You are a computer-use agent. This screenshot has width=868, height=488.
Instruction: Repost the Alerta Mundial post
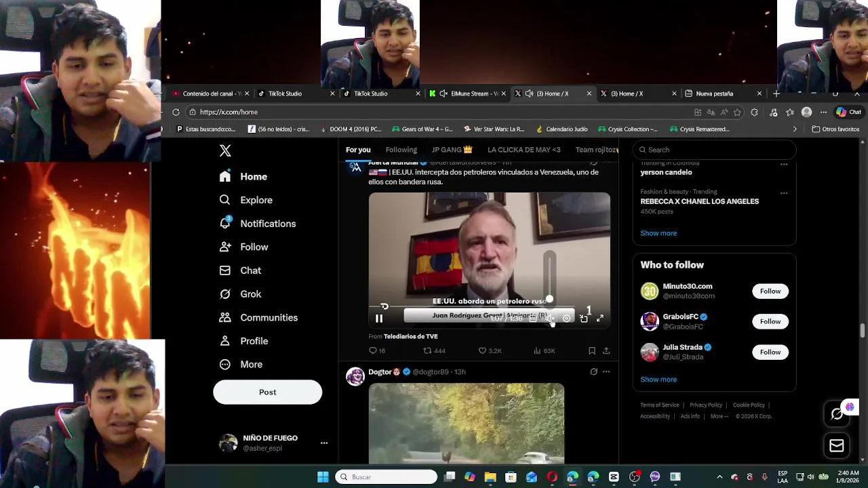point(434,350)
